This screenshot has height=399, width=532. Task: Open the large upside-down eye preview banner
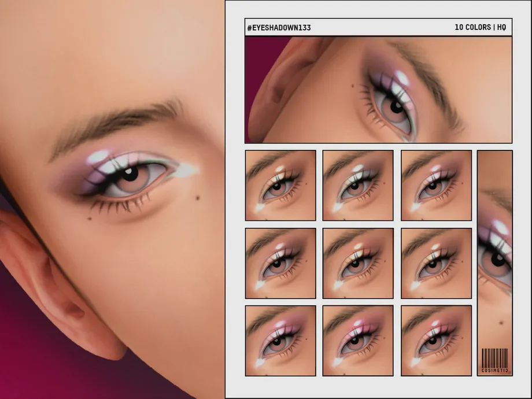tap(378, 90)
